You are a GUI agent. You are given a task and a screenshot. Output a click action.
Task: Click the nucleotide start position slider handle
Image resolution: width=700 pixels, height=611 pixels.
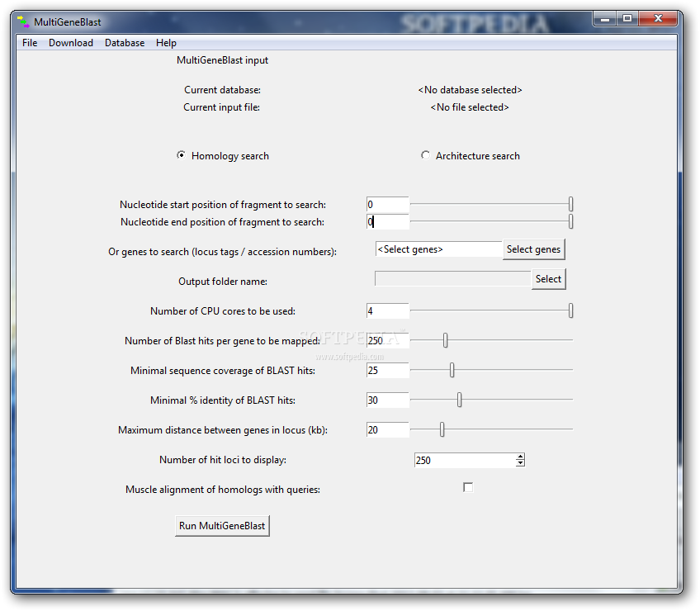570,204
